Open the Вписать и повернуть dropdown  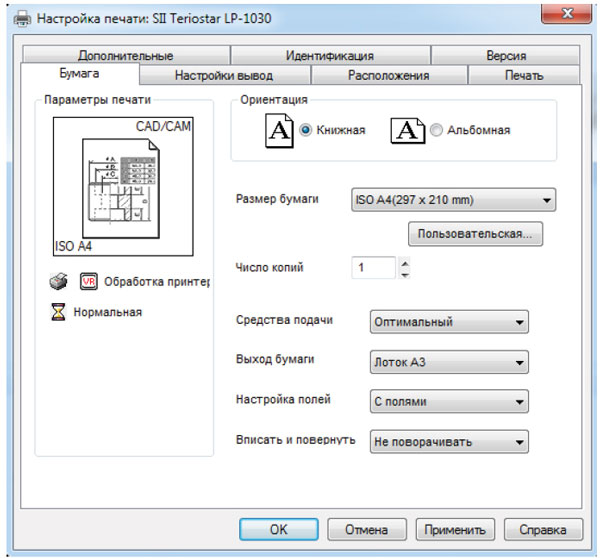coord(448,441)
